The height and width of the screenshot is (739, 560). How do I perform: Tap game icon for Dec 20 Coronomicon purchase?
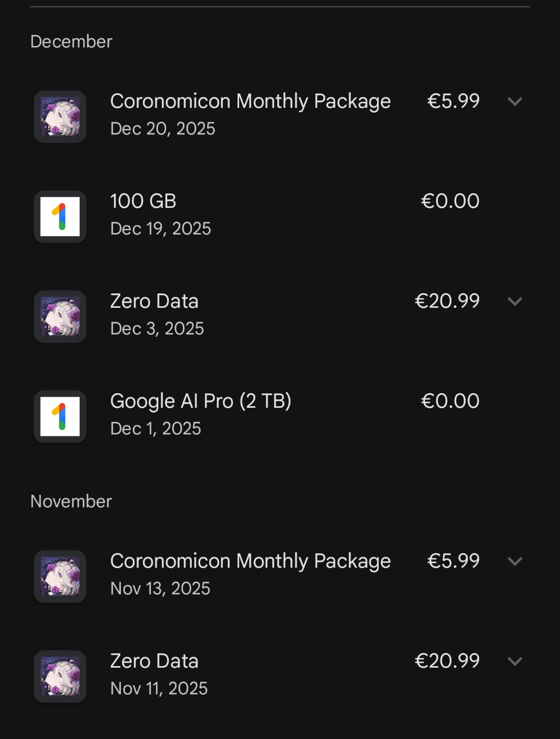(60, 117)
